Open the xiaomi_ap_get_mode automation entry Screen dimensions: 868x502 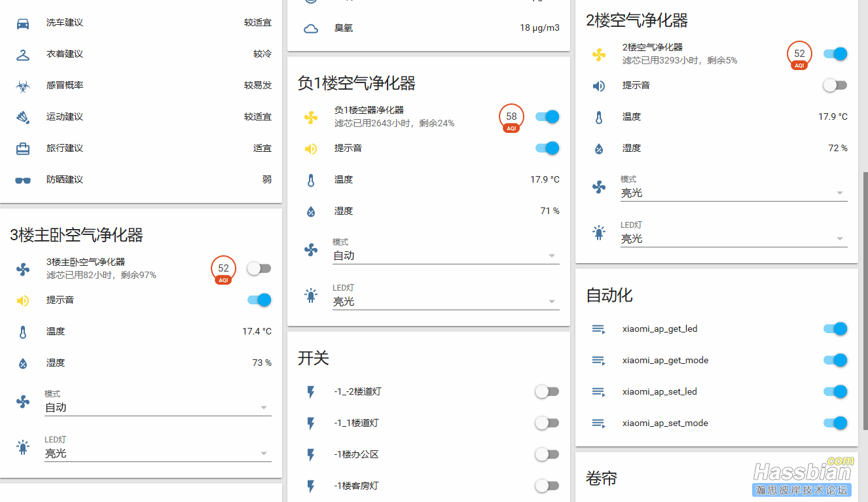tap(665, 361)
